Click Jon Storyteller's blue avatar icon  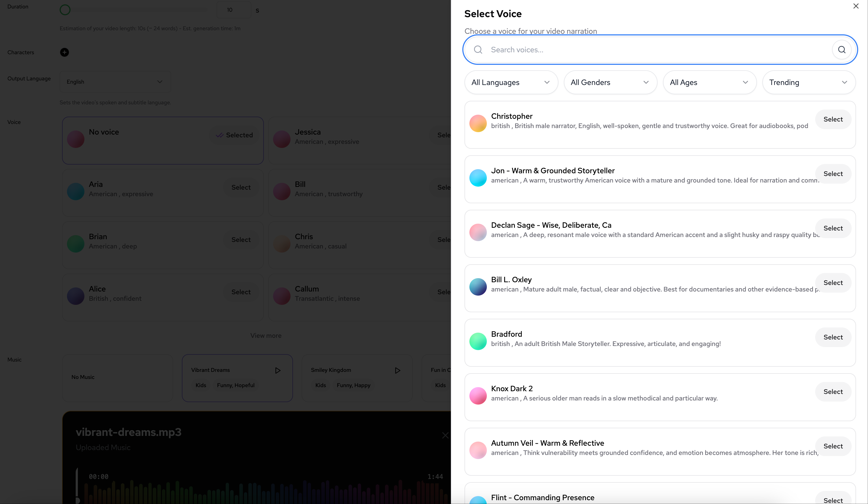click(478, 178)
